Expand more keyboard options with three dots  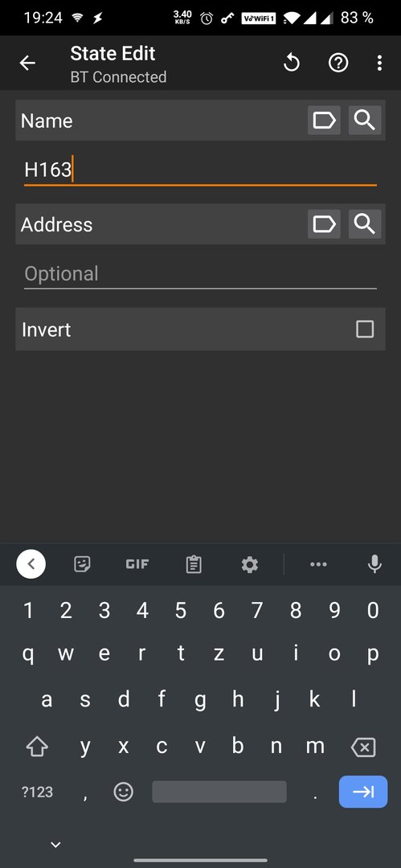point(318,564)
